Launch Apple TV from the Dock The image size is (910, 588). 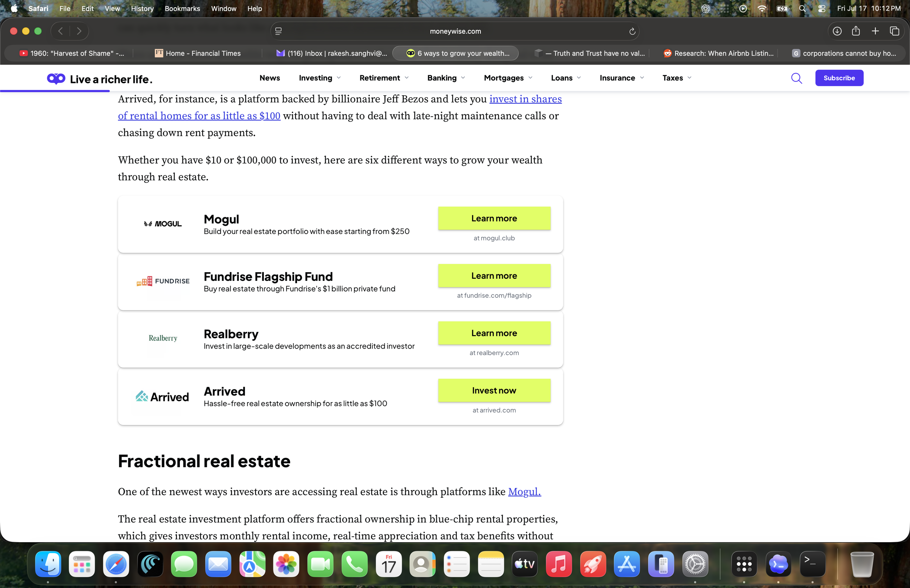[525, 564]
